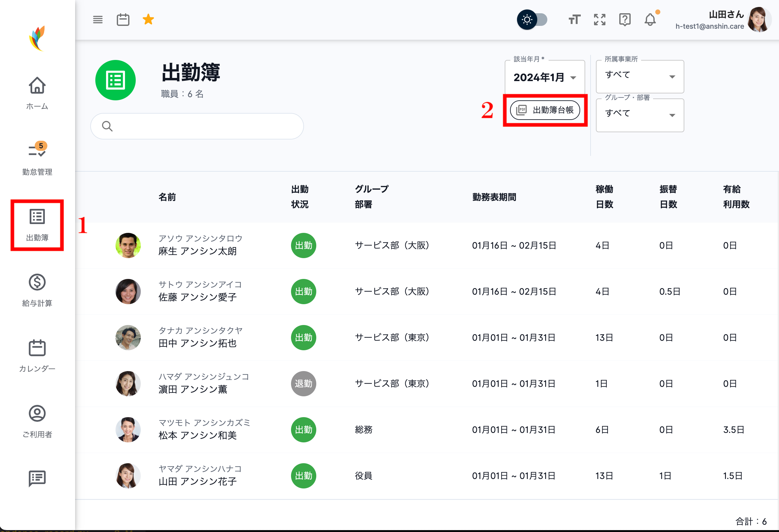779x532 pixels.
Task: Click 田中 アンシン拓也's 出勤 status badge
Action: click(x=303, y=337)
